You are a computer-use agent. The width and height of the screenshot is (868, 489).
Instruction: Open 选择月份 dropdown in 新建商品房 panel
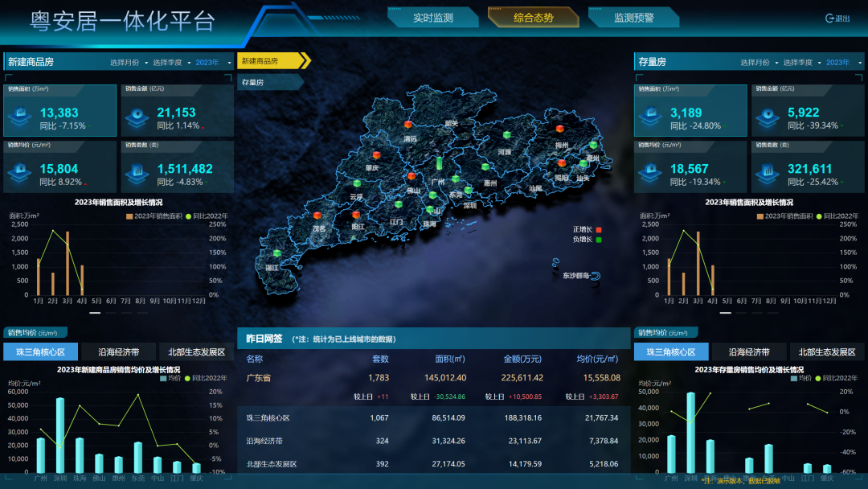pos(127,62)
